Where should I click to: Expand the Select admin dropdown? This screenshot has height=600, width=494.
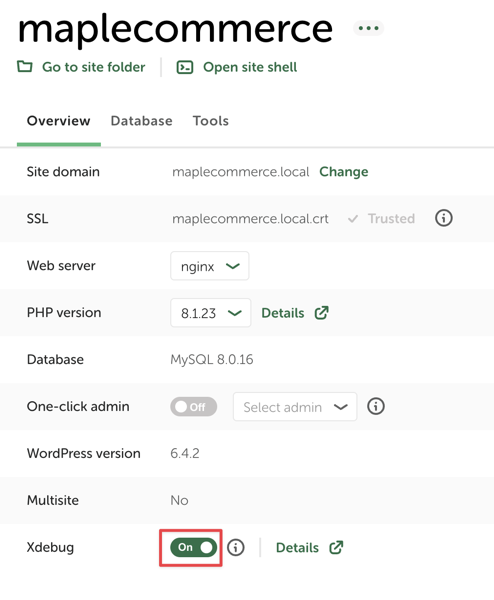[295, 407]
